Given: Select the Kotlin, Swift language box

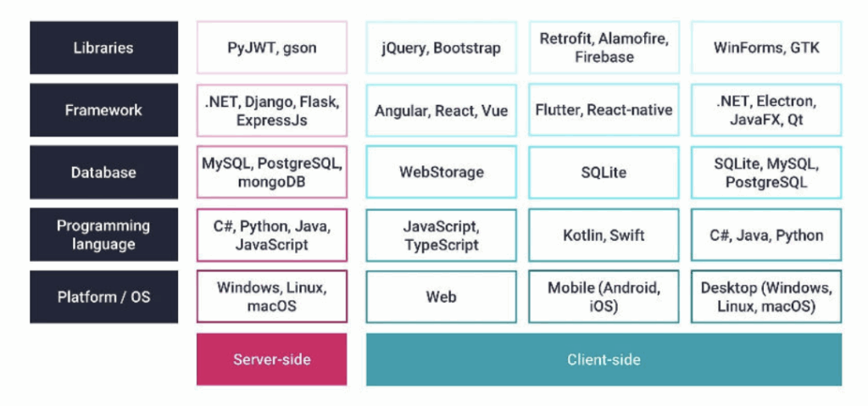Looking at the screenshot, I should [604, 235].
